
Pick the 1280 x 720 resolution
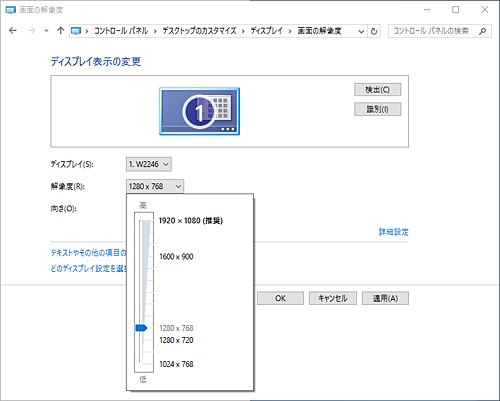pyautogui.click(x=176, y=340)
